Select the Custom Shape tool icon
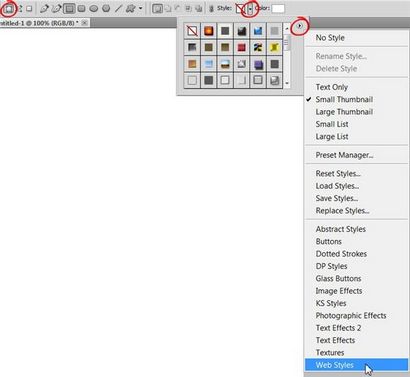This screenshot has height=377, width=410. point(130,9)
